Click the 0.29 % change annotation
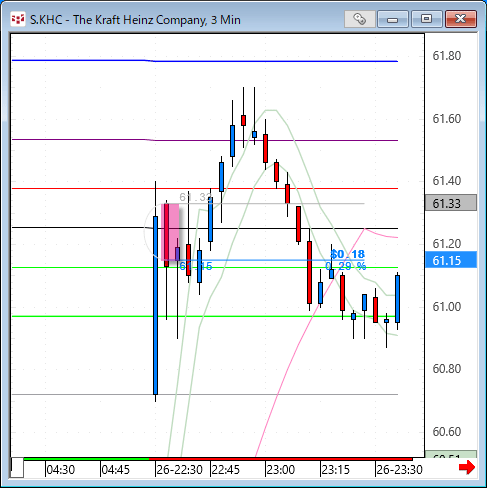Image resolution: width=487 pixels, height=488 pixels. (346, 266)
